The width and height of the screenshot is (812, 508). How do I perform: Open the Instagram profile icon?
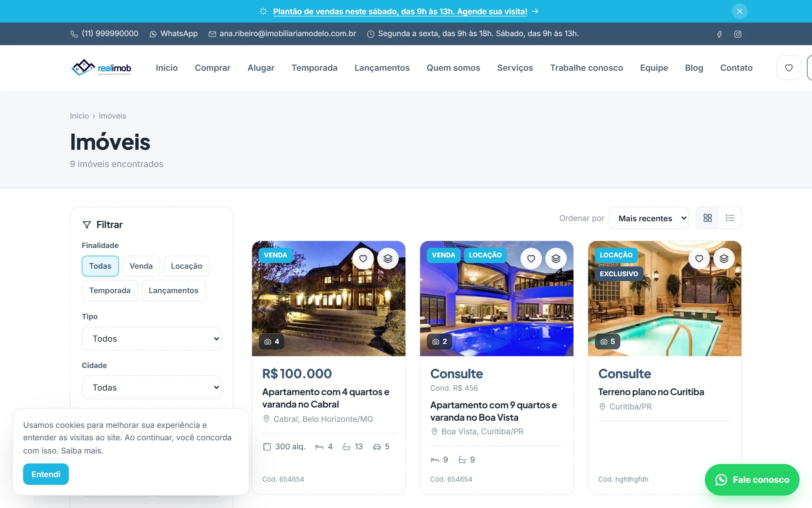[x=738, y=34]
